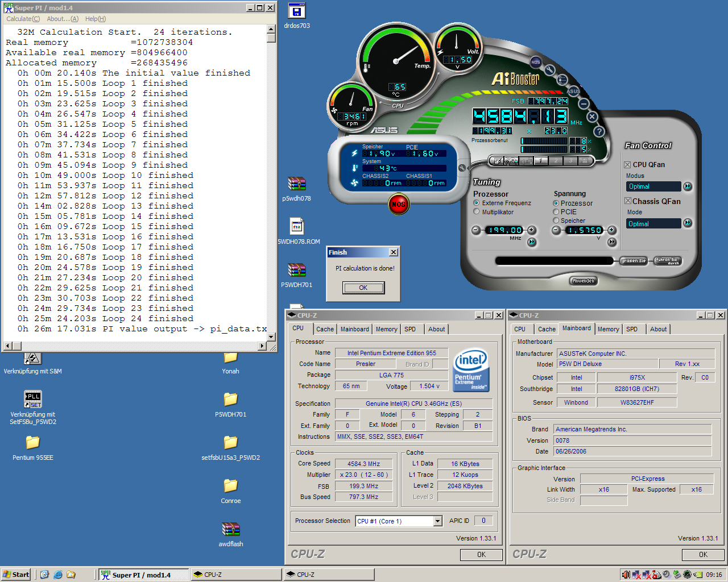
Task: Decrease external frequency with the minus button
Action: click(476, 230)
